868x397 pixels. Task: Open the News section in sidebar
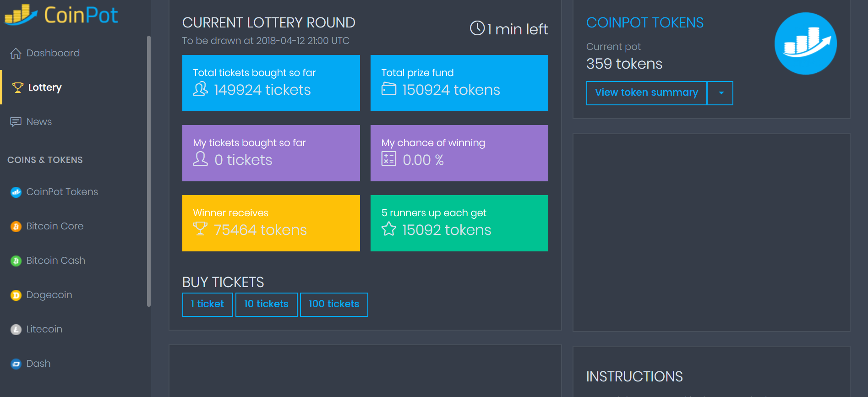(x=39, y=122)
